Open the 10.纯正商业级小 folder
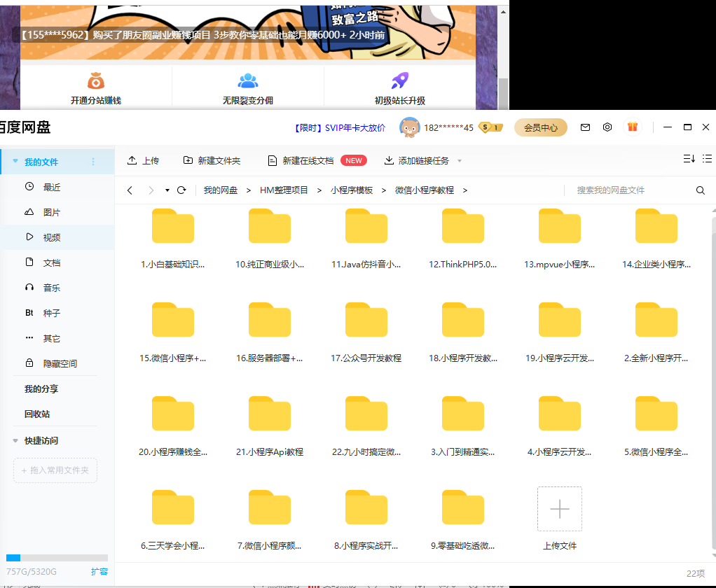The width and height of the screenshot is (716, 588). click(x=270, y=226)
